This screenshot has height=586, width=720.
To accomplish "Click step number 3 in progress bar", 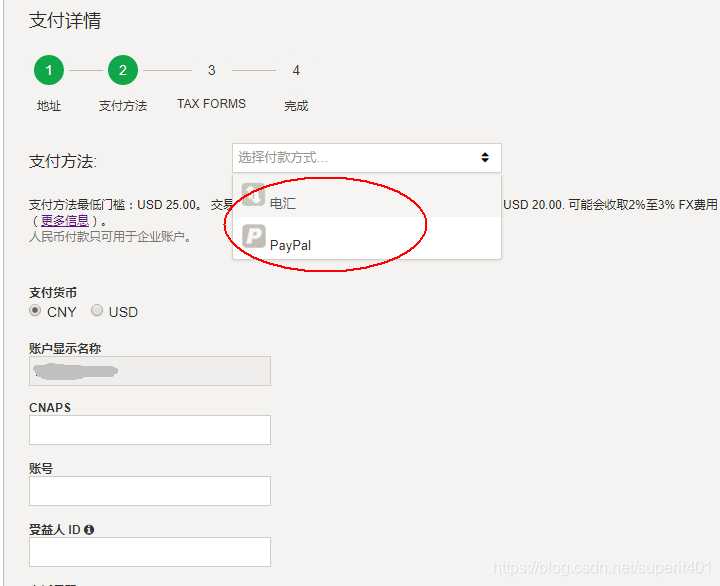I will coord(211,70).
